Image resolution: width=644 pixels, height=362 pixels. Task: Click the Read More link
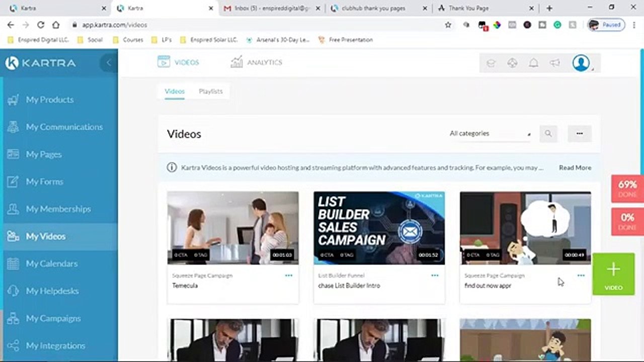pyautogui.click(x=575, y=167)
